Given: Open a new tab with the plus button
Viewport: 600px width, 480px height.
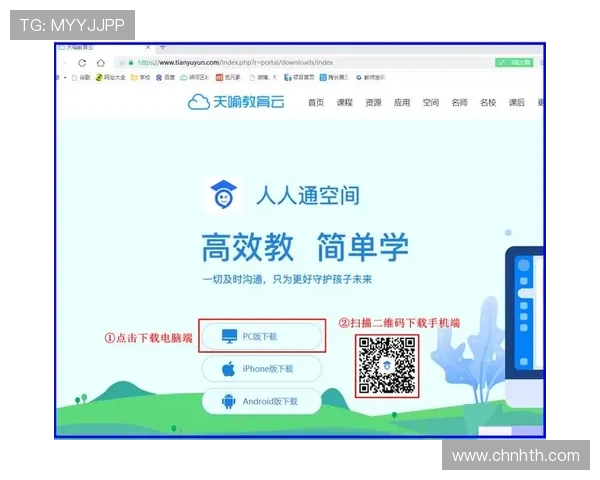Looking at the screenshot, I should pyautogui.click(x=163, y=47).
